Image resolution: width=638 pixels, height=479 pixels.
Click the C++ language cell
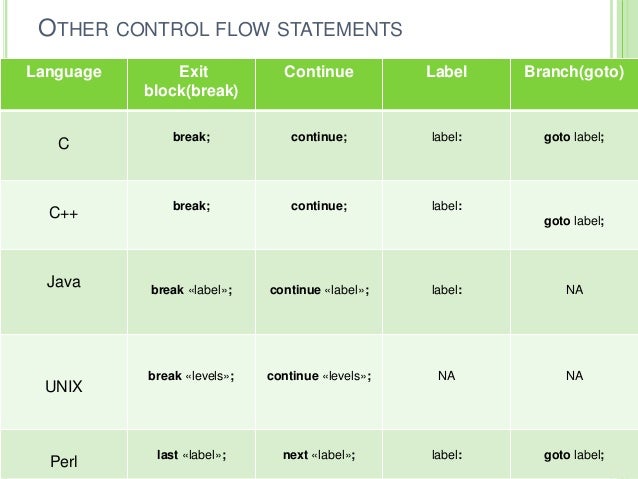(64, 215)
